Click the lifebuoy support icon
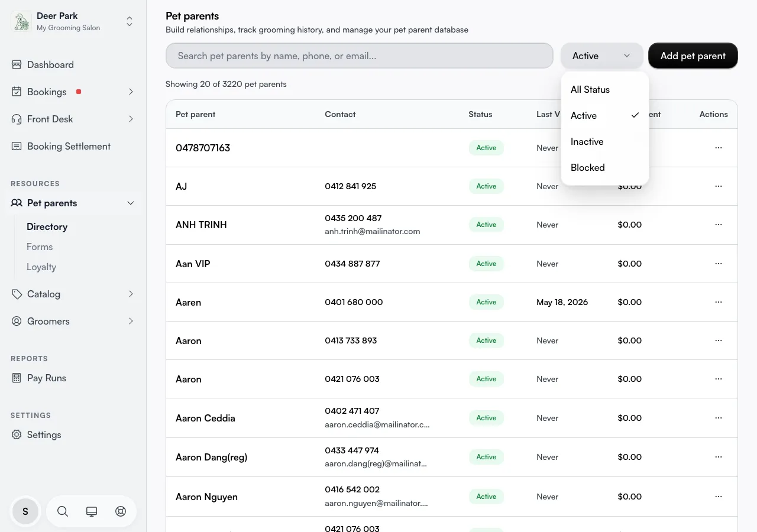This screenshot has width=757, height=532. 121,511
